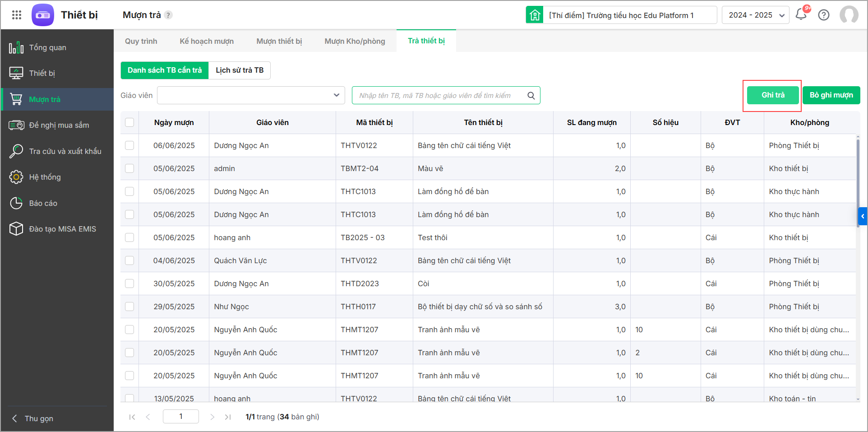
Task: Open Đào tạo MISA EMIS sidebar item
Action: tap(62, 229)
